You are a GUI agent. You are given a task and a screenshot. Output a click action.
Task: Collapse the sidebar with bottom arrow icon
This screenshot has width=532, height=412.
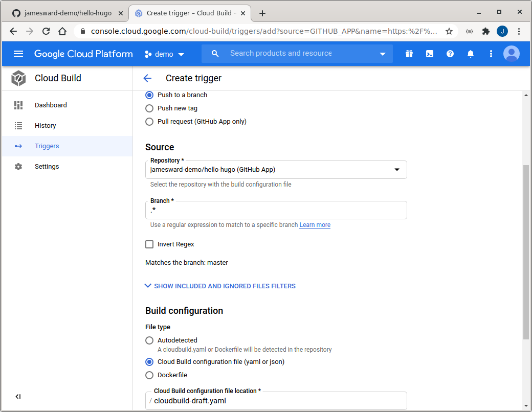pos(18,396)
